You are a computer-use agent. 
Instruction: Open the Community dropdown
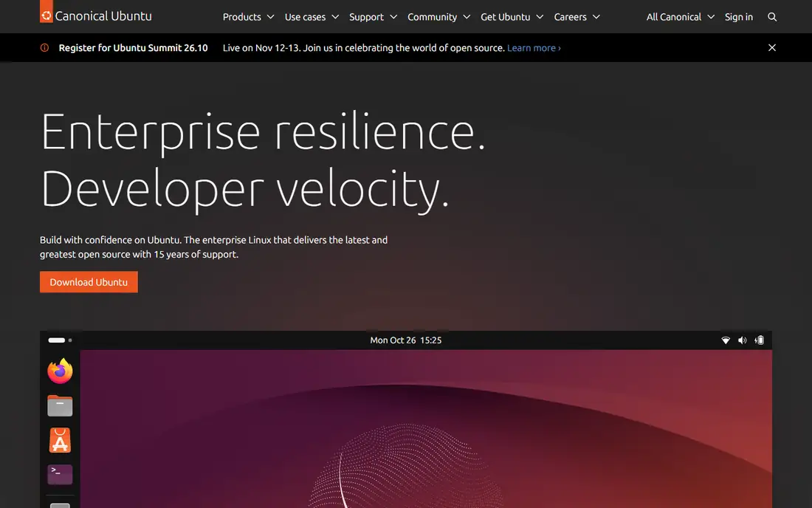[438, 17]
